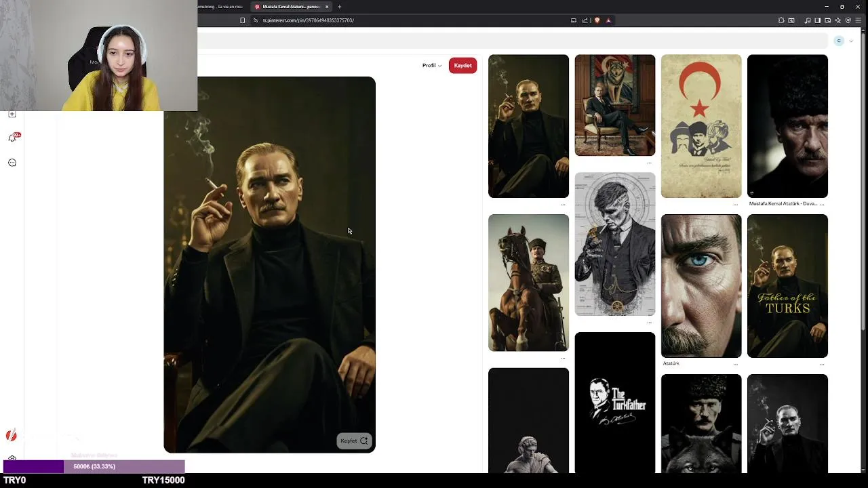Select the Mustafa Kemal Atatürk Pinterest tab
This screenshot has height=488, width=868.
[x=292, y=7]
